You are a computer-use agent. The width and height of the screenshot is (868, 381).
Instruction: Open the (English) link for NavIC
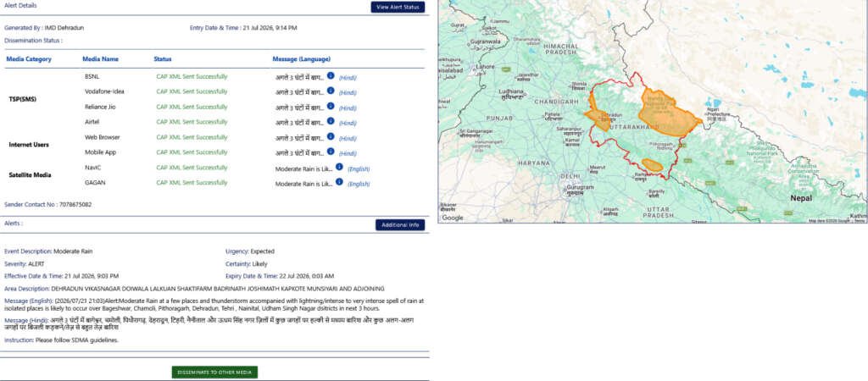pos(359,169)
